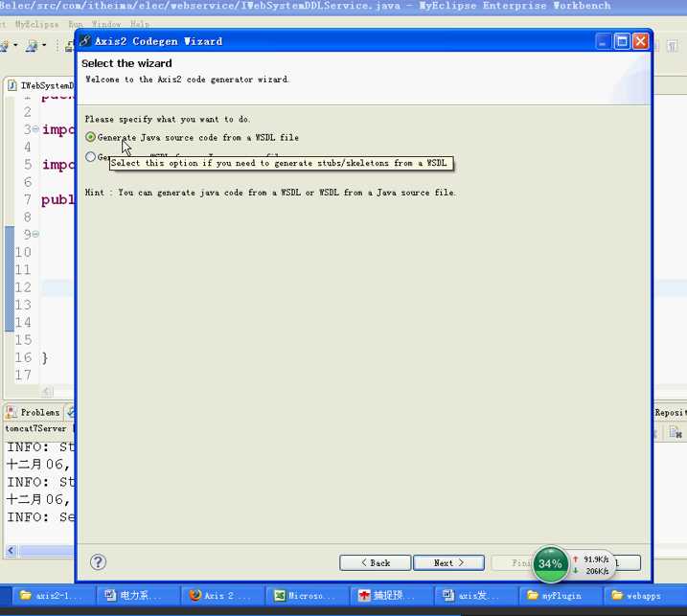
Task: Open the 电力系... taskbar item
Action: pyautogui.click(x=137, y=596)
